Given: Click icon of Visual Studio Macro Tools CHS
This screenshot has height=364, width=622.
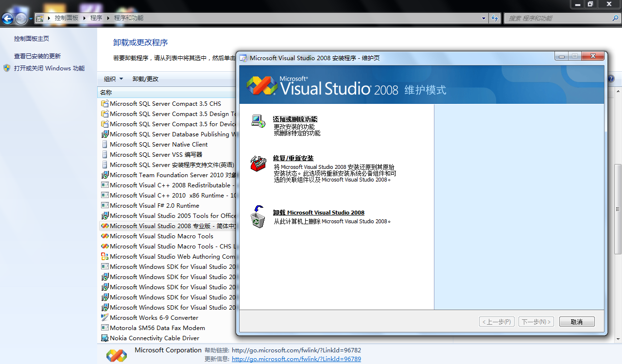Looking at the screenshot, I should coord(104,246).
